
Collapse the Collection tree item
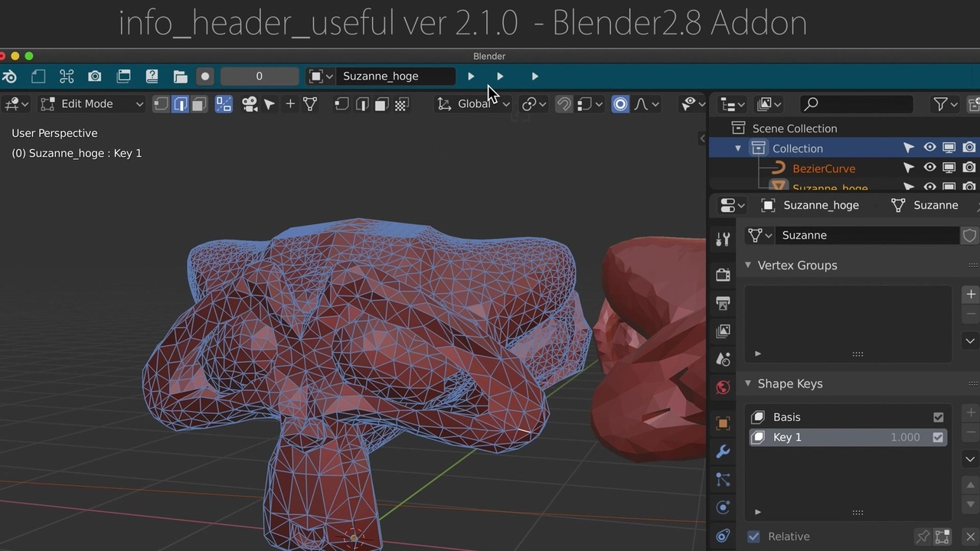coord(738,148)
